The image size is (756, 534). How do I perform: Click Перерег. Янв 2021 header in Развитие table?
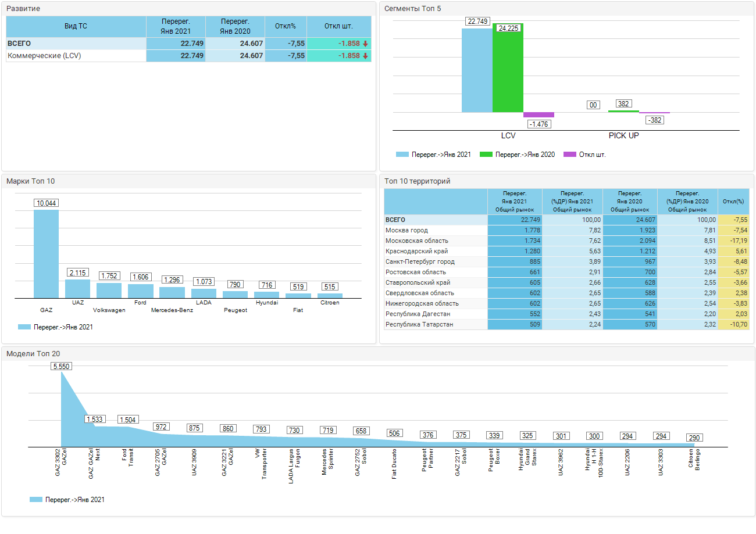click(x=176, y=26)
